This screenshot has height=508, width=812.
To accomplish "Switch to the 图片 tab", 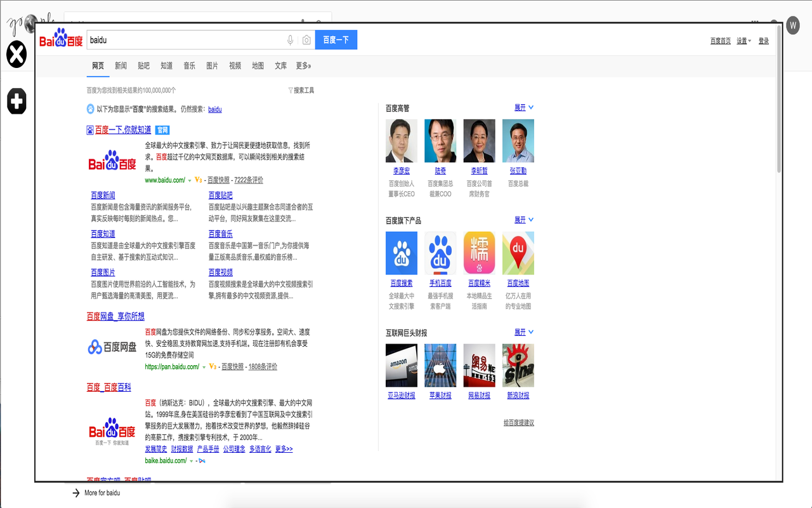I will pos(212,66).
